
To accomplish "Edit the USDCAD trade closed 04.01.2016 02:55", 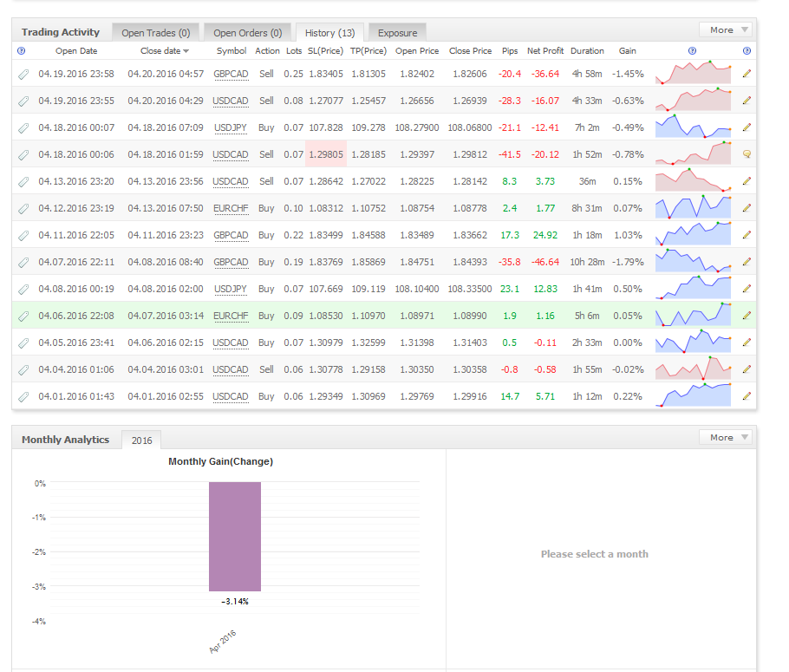I will tap(747, 396).
